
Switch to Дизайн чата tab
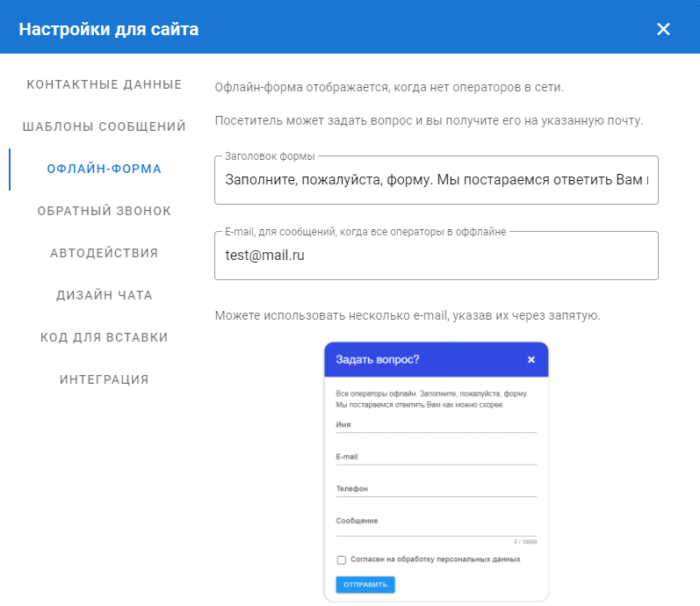(105, 295)
